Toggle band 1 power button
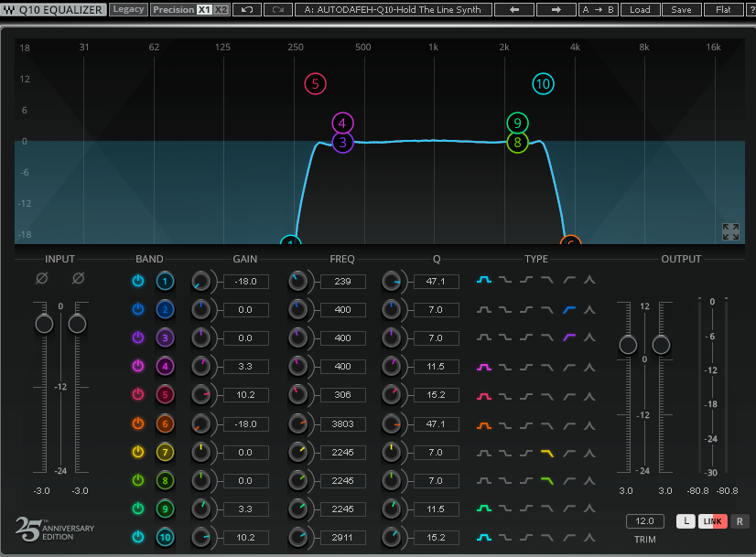This screenshot has width=756, height=557. [x=138, y=281]
